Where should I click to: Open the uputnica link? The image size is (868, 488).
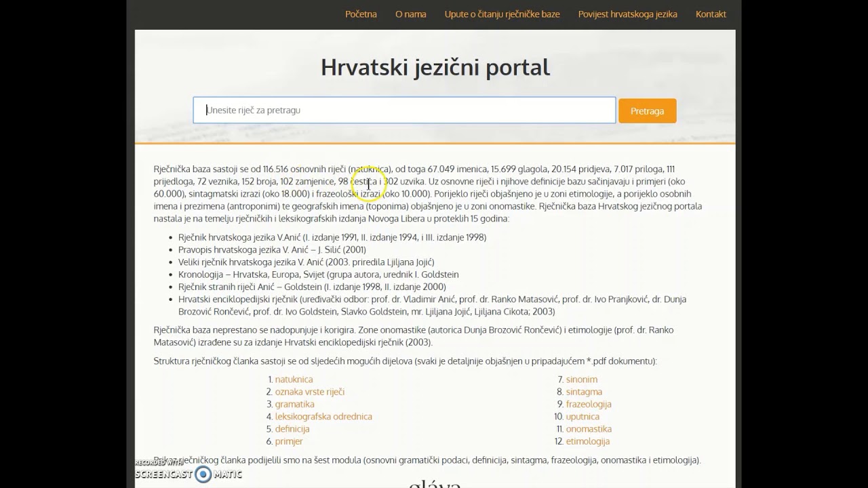[x=583, y=416]
